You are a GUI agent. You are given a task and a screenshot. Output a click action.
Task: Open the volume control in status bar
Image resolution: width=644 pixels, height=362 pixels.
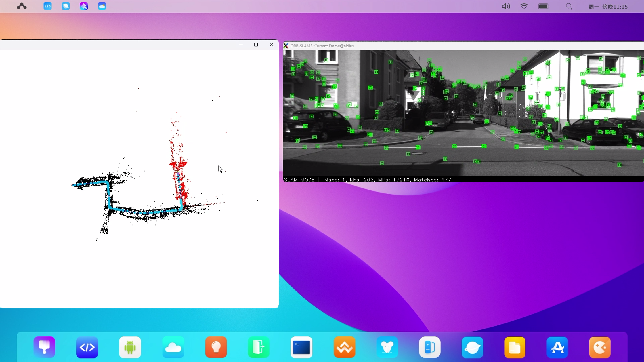pyautogui.click(x=506, y=6)
